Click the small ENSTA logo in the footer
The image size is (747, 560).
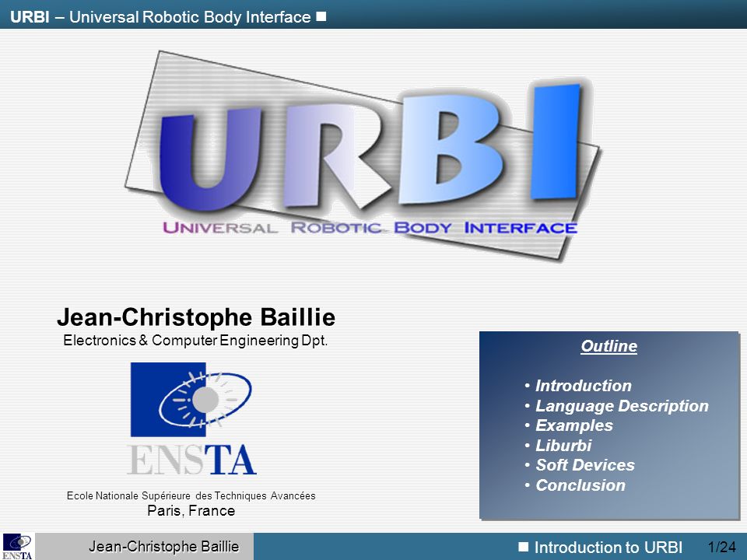click(18, 547)
